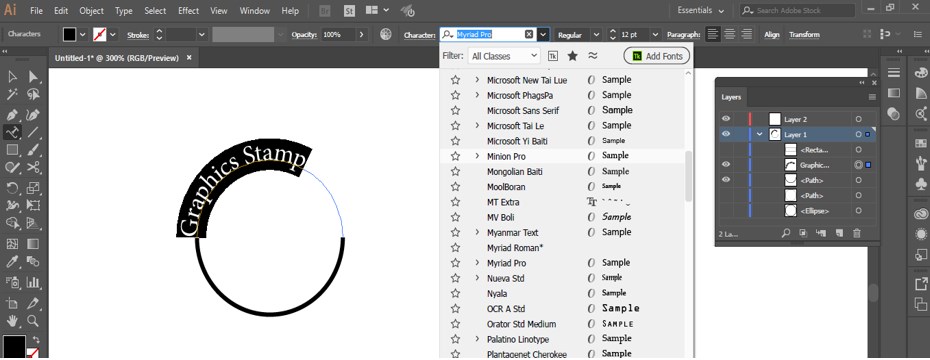Expand Palatino Linotype font family

tap(477, 339)
